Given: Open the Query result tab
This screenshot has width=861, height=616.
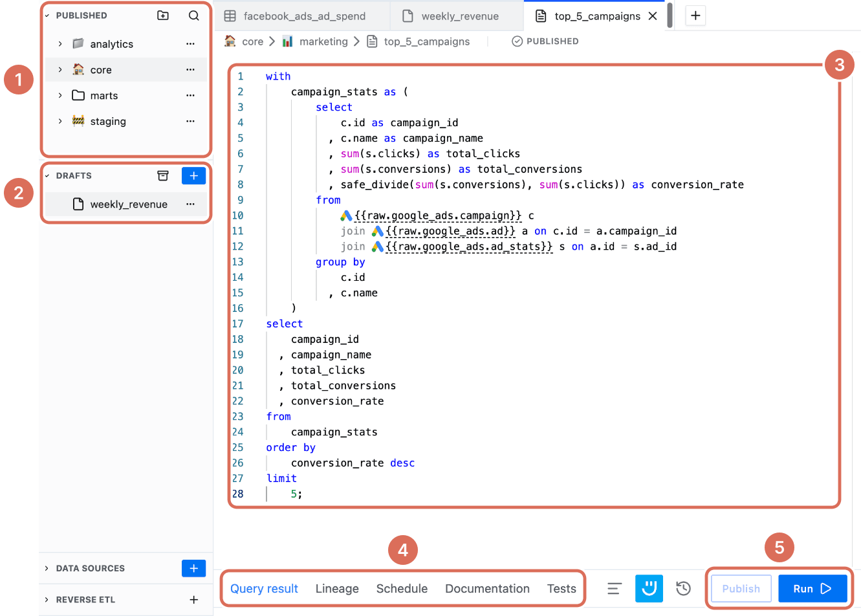Looking at the screenshot, I should coord(264,589).
